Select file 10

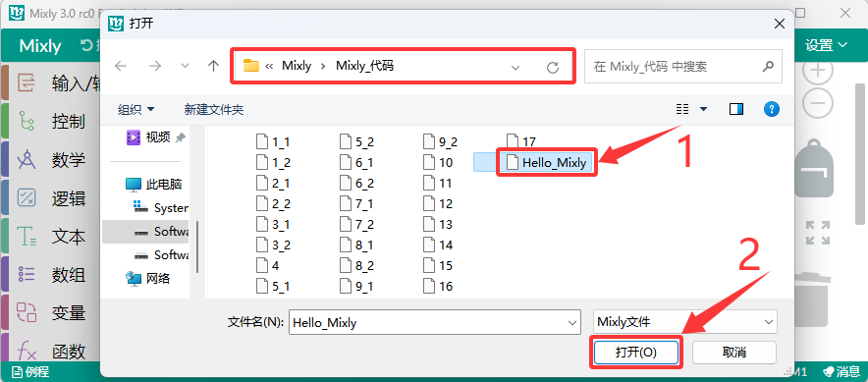pyautogui.click(x=438, y=163)
